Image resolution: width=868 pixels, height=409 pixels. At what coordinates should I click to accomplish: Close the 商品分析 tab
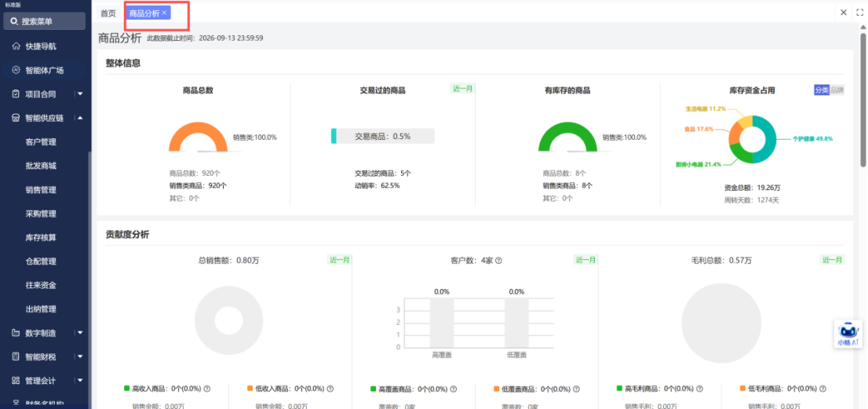[164, 13]
